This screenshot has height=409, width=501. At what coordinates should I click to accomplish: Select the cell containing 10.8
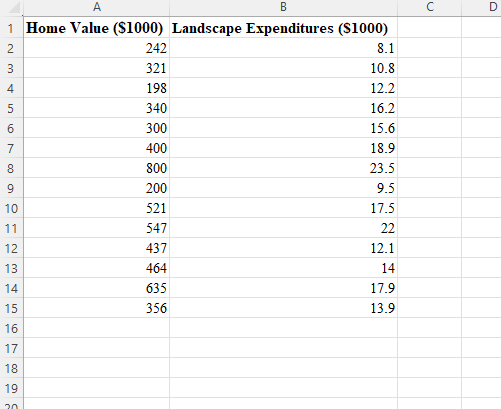284,68
